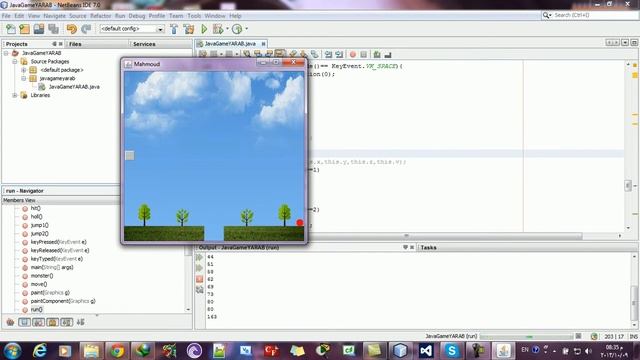Open the default config combo box

pos(132,29)
